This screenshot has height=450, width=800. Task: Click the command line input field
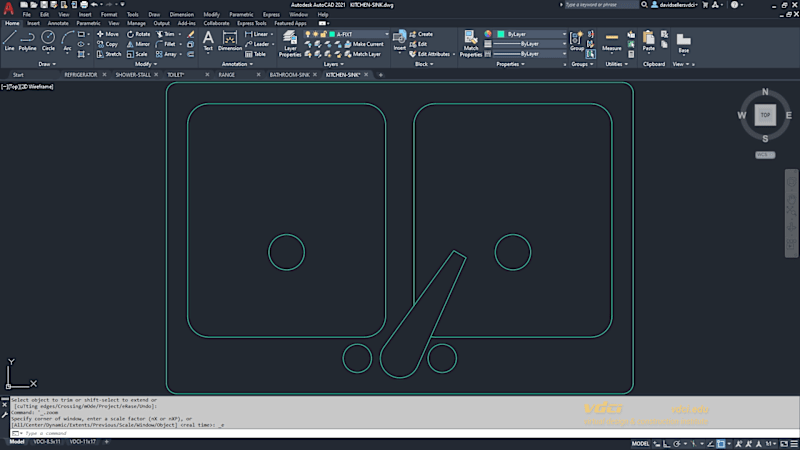click(x=403, y=433)
